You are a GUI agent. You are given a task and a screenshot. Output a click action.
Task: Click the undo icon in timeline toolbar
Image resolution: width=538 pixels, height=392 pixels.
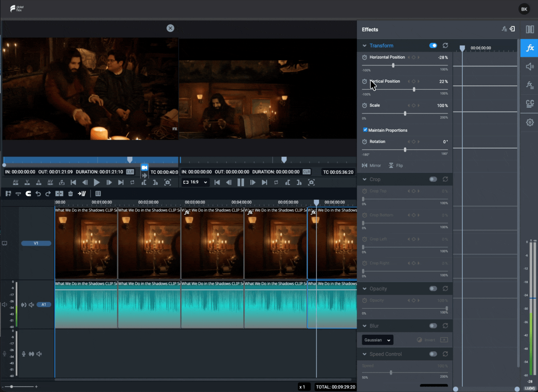coord(38,193)
